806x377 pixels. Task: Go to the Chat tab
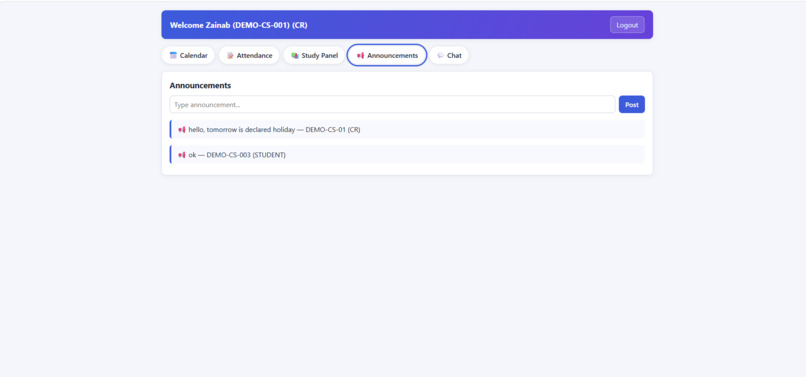point(449,56)
